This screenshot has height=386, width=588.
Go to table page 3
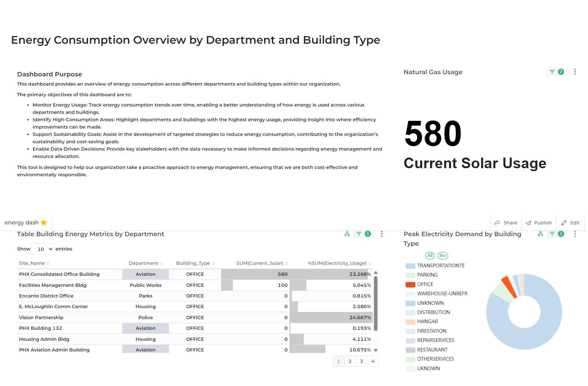pyautogui.click(x=361, y=361)
